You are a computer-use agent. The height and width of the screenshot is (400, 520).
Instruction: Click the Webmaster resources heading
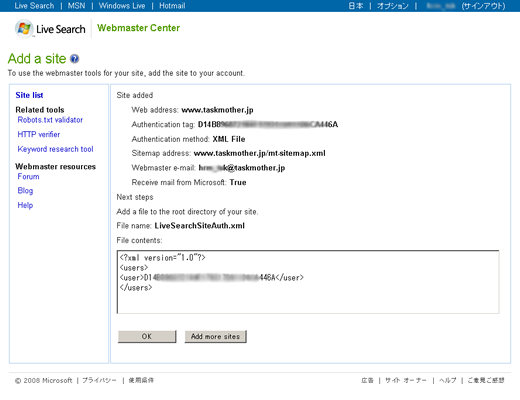(55, 166)
